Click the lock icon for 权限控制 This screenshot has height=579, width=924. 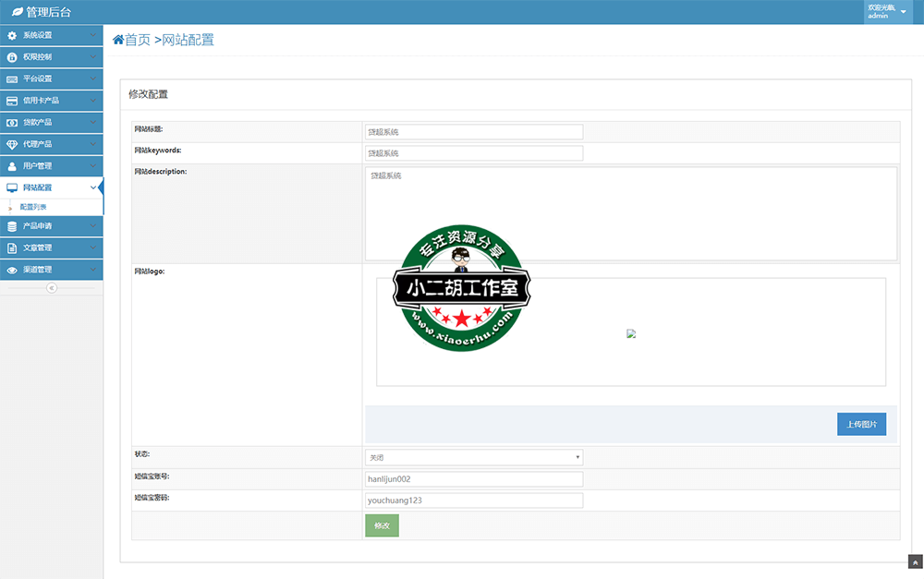tap(12, 57)
